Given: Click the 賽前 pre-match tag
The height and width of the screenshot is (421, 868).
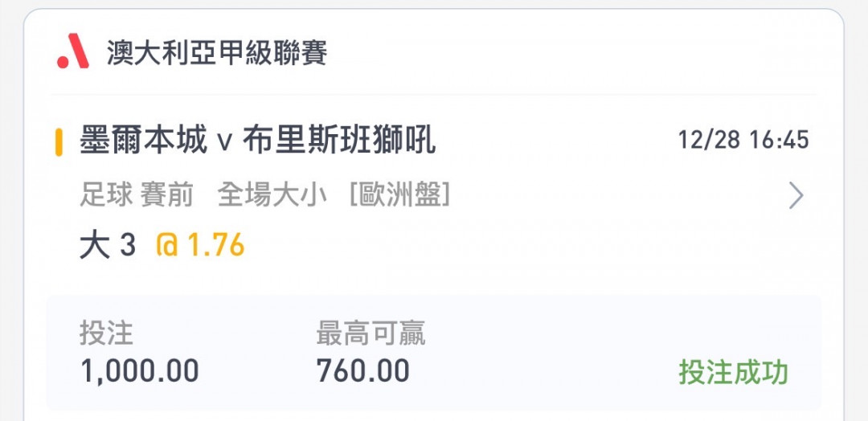Looking at the screenshot, I should (x=166, y=195).
